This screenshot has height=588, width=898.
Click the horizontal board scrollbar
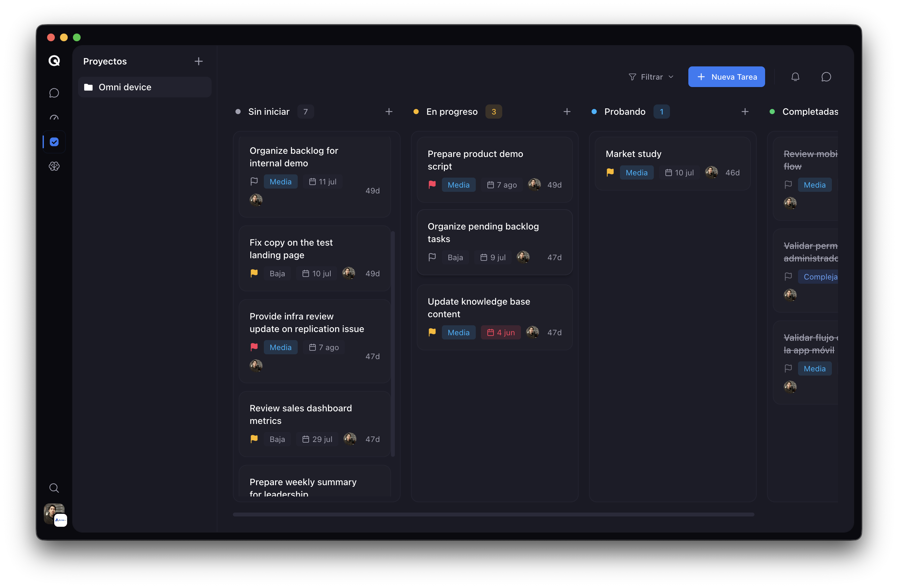point(494,514)
